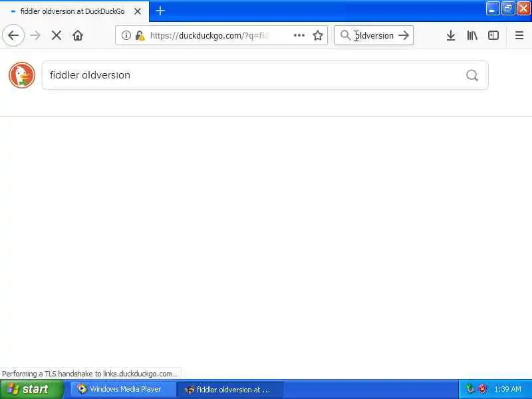Minimize the Firefox window
Screen dimensions: 532x399
[x=492, y=9]
